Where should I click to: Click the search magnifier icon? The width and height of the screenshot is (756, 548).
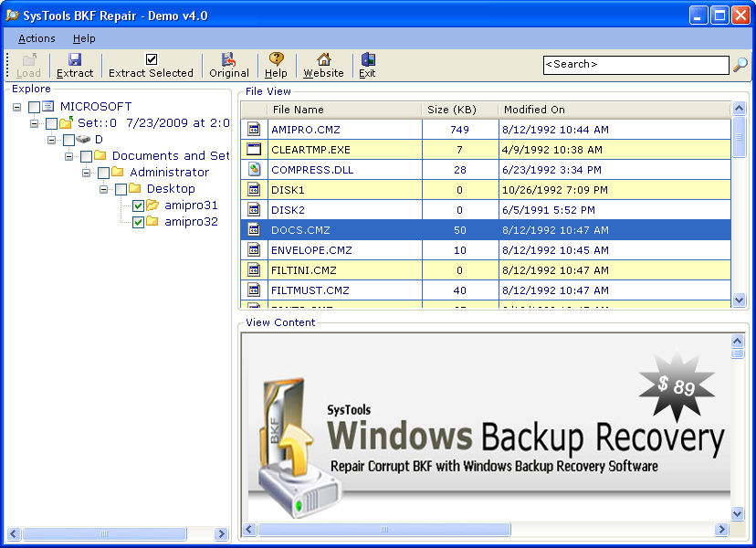pos(740,65)
